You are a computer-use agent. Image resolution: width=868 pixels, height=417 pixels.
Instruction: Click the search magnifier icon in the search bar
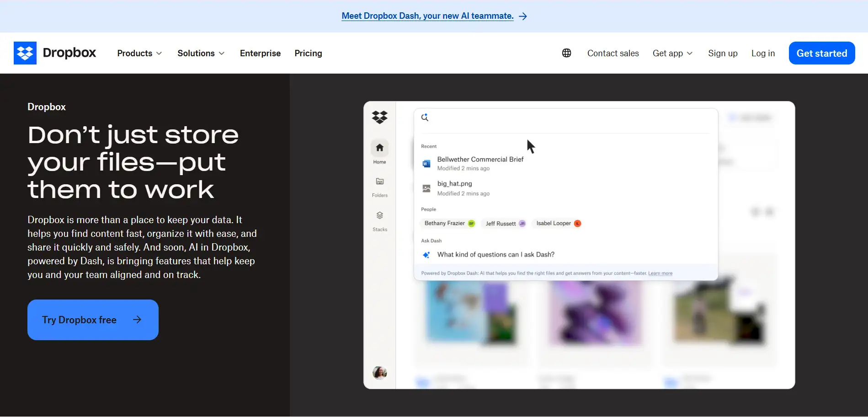coord(425,117)
